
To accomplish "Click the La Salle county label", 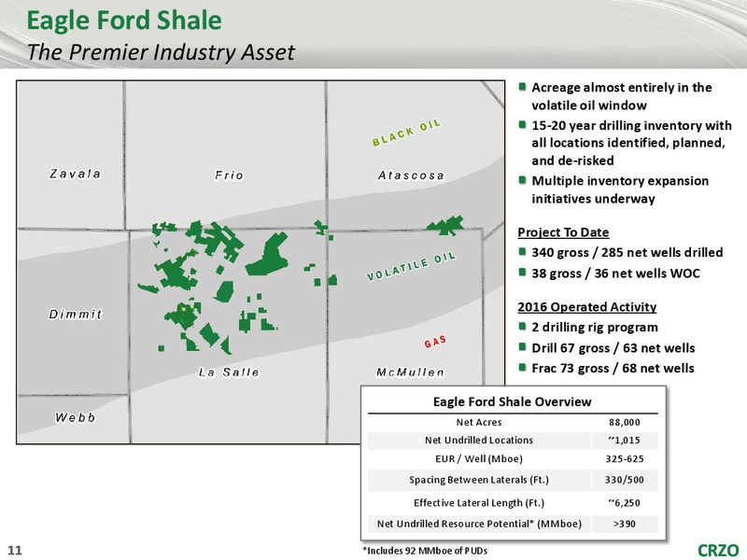I will click(x=229, y=371).
